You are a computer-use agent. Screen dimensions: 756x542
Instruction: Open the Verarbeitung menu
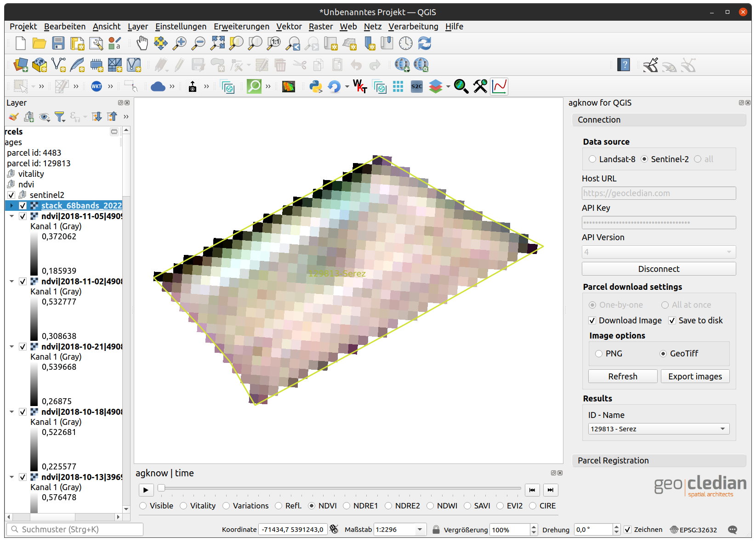click(x=413, y=27)
